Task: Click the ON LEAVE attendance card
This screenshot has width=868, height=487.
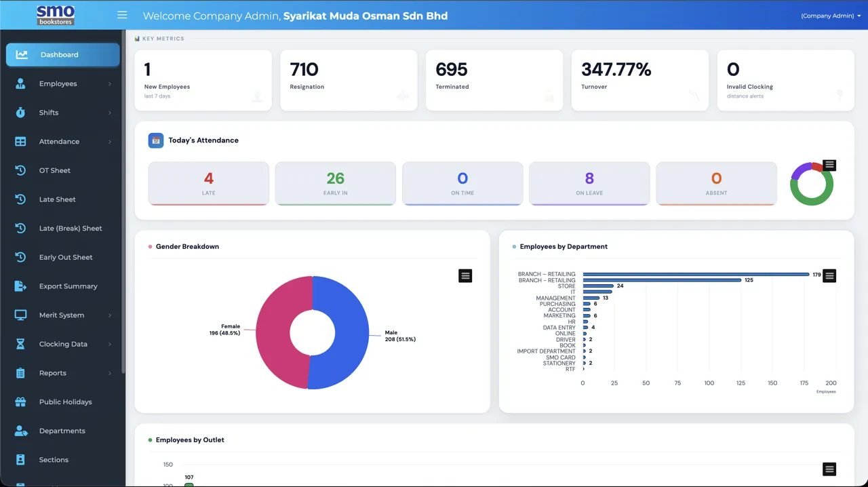Action: click(589, 183)
